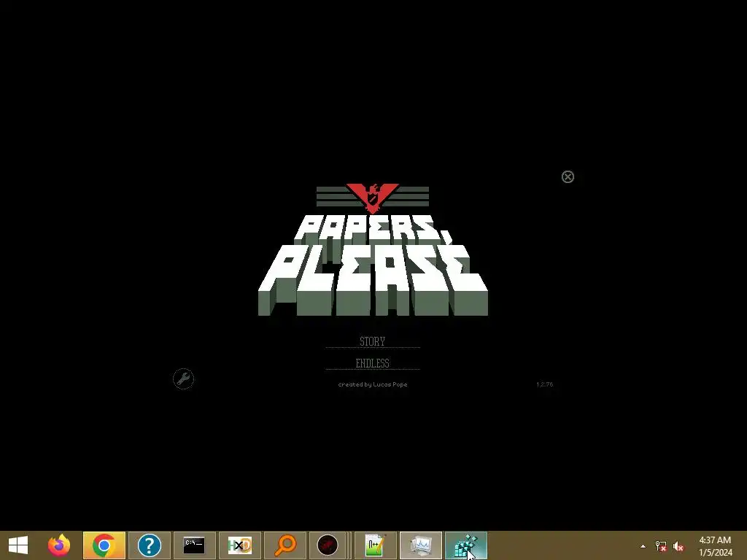747x560 pixels.
Task: Quit the game using the circled X
Action: [x=568, y=176]
